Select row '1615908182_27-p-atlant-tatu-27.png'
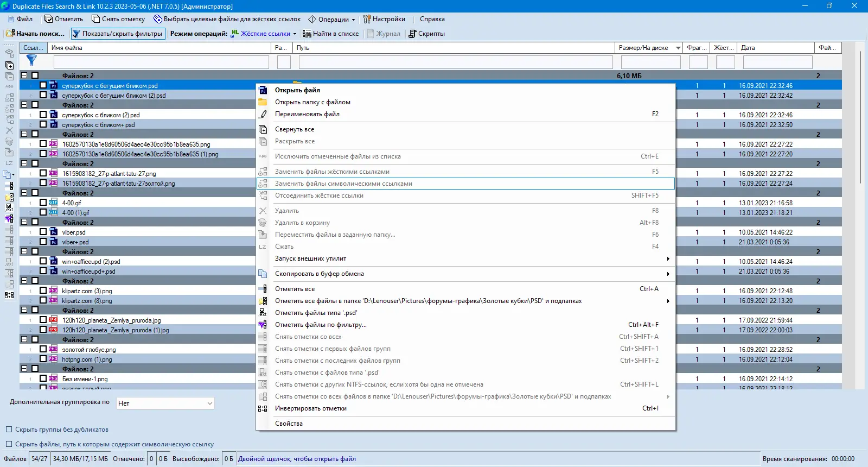The height and width of the screenshot is (467, 868). [x=108, y=174]
